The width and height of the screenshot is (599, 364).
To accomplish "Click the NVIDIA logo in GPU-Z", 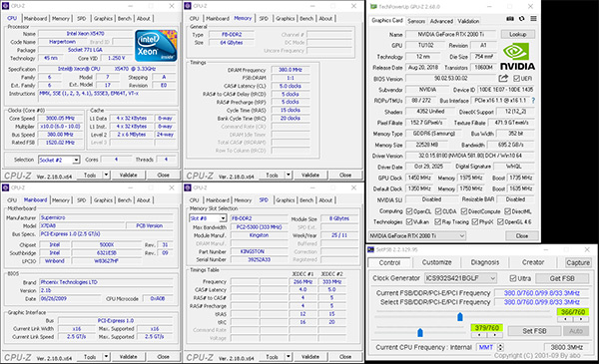I will tap(517, 57).
